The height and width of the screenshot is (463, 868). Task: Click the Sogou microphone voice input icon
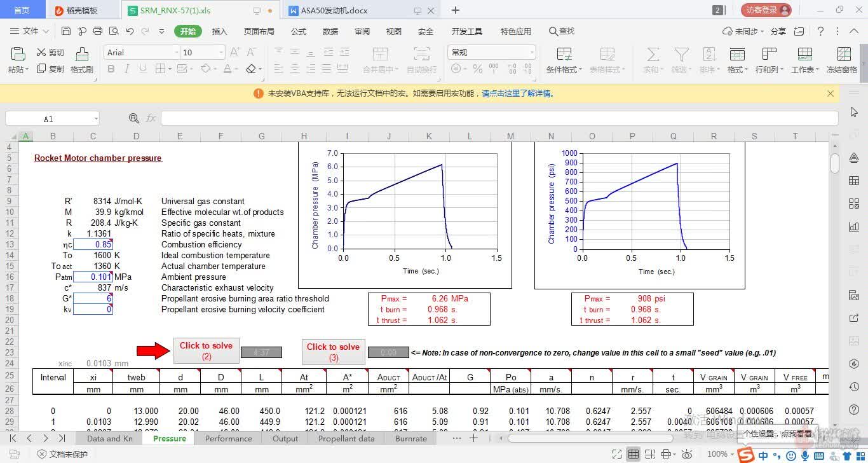tap(805, 455)
